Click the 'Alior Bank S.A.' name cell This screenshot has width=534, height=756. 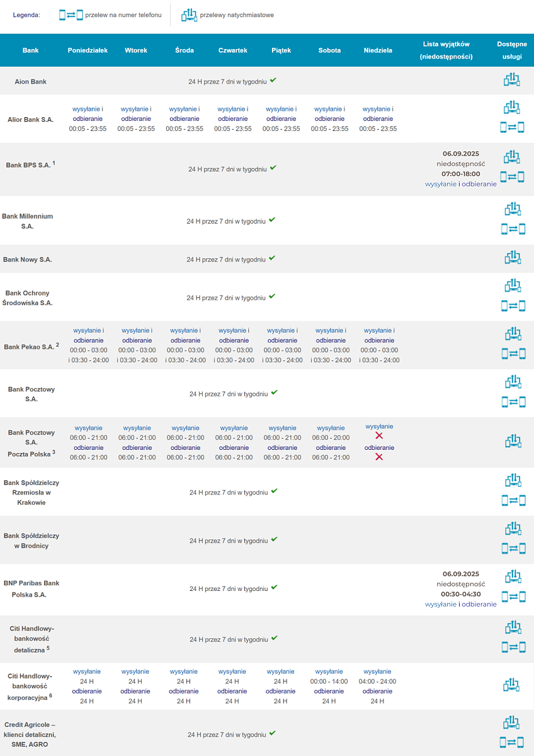[x=30, y=119]
